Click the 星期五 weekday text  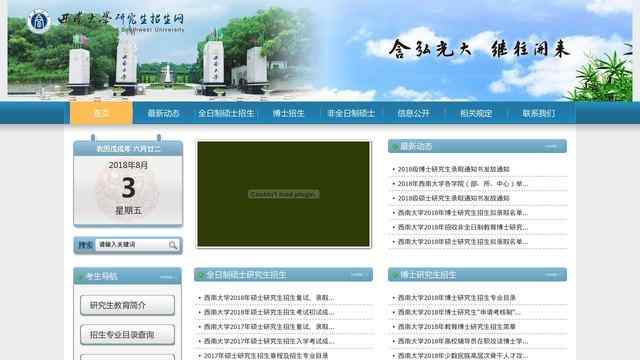(128, 211)
